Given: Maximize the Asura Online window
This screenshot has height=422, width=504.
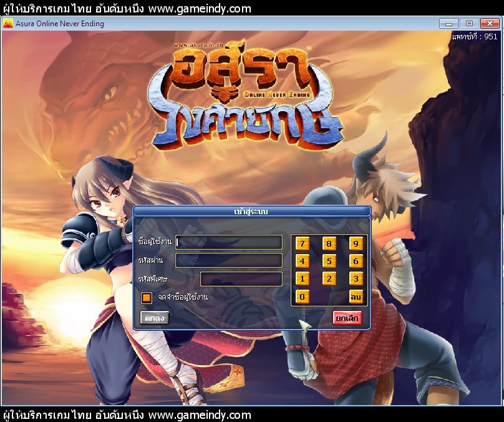Looking at the screenshot, I should pos(469,24).
